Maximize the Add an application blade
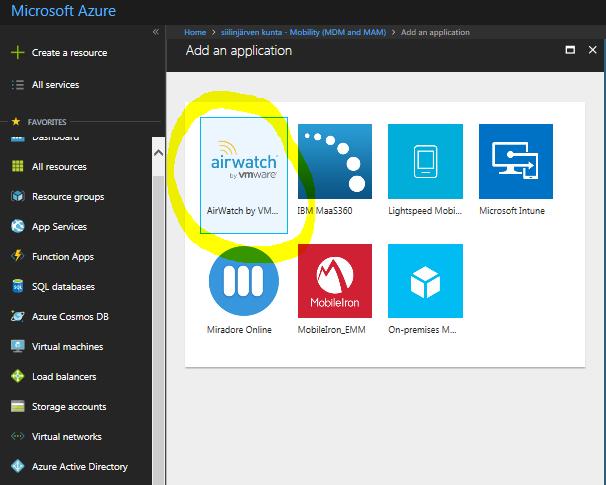Viewport: 606px width, 485px height. pos(570,50)
